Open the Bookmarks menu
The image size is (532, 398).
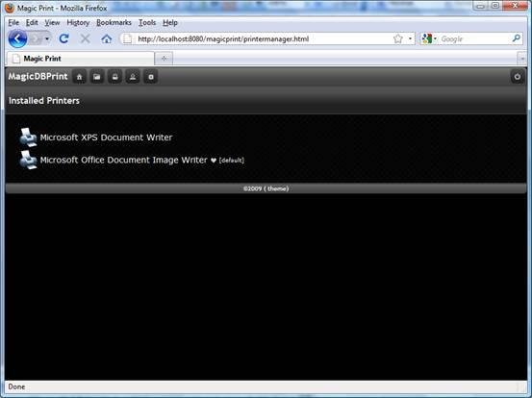[114, 23]
